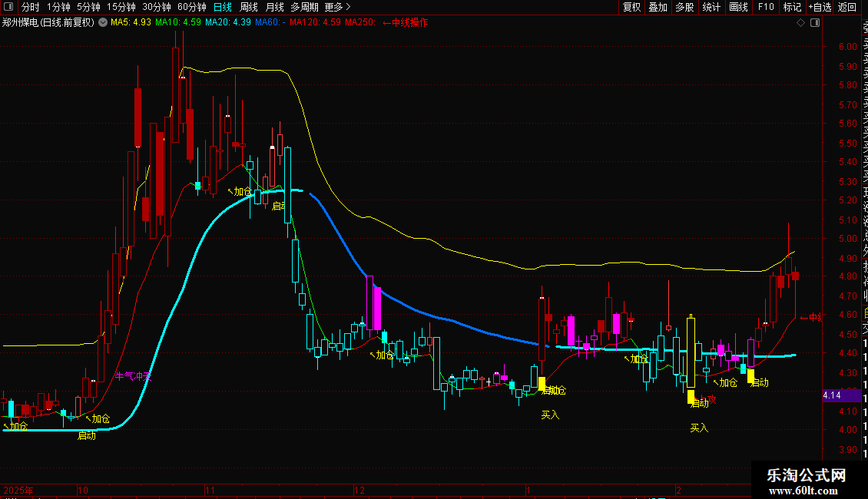Click the MA5: 4.93 label
This screenshot has width=868, height=499.
pos(131,23)
